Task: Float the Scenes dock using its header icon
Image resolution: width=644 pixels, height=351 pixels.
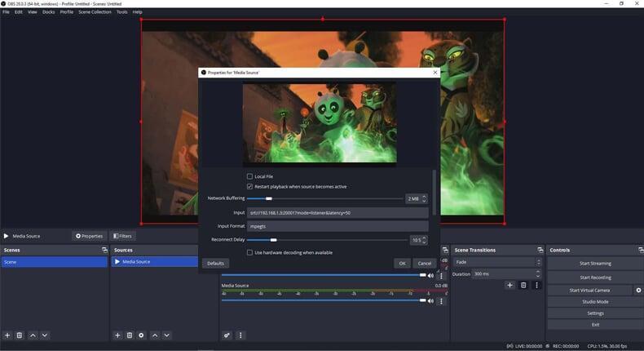Action: (104, 250)
